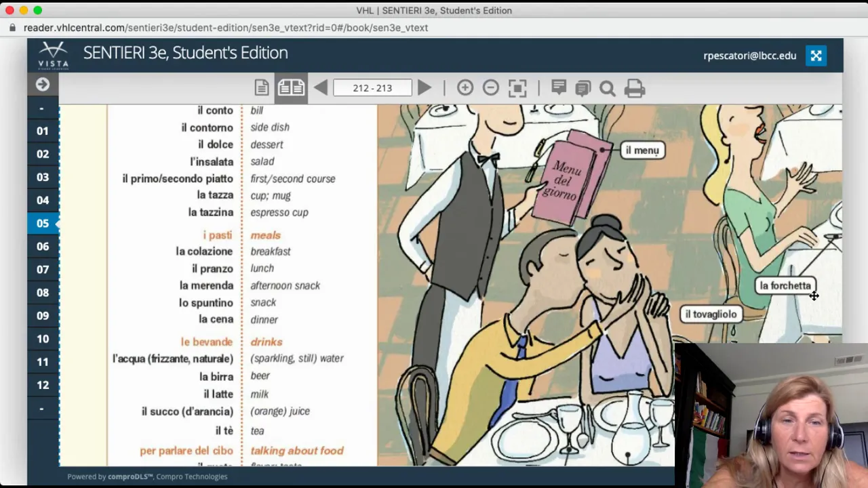Image resolution: width=868 pixels, height=488 pixels.
Task: Click the 'le bevande' heading
Action: (207, 342)
